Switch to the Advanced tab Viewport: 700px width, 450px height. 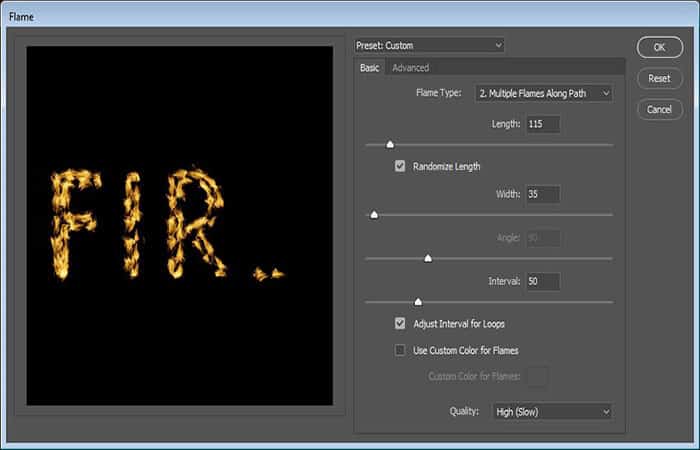(x=410, y=68)
